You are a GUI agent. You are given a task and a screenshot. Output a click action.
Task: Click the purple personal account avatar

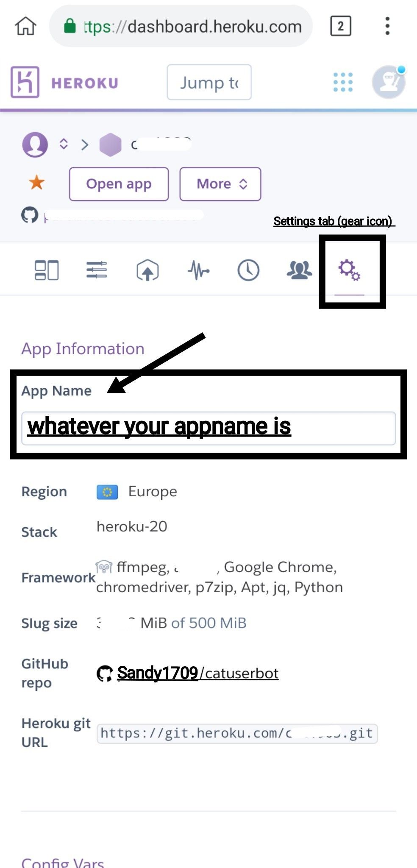(35, 145)
